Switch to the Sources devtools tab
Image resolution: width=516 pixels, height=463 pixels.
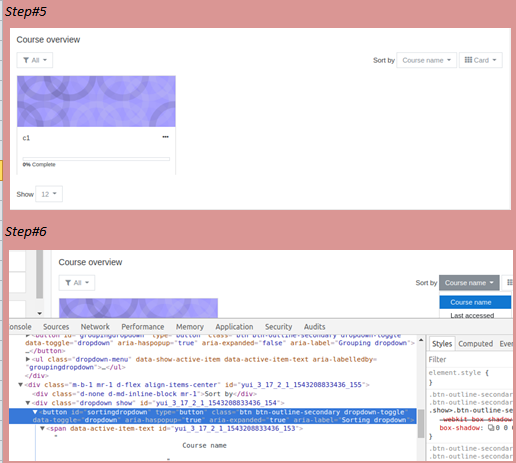tap(56, 327)
